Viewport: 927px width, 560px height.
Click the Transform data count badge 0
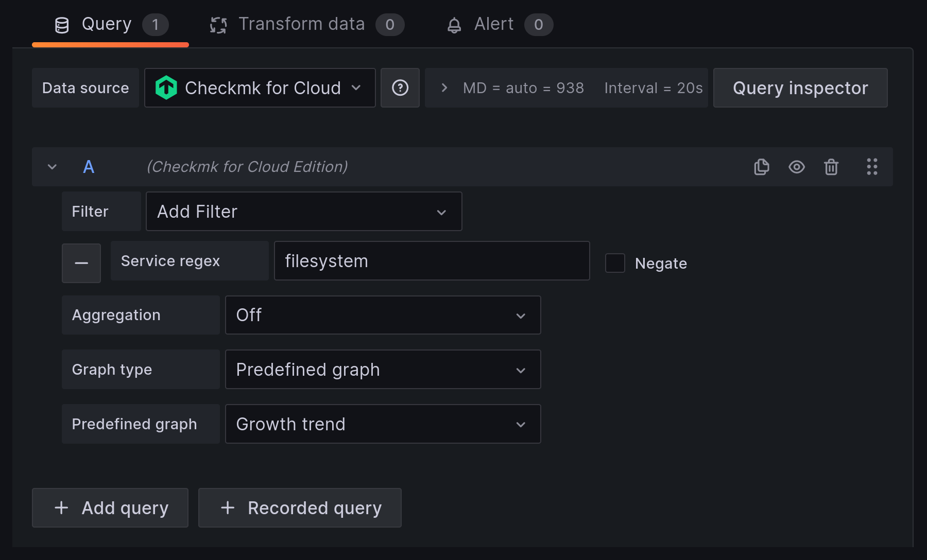(390, 25)
